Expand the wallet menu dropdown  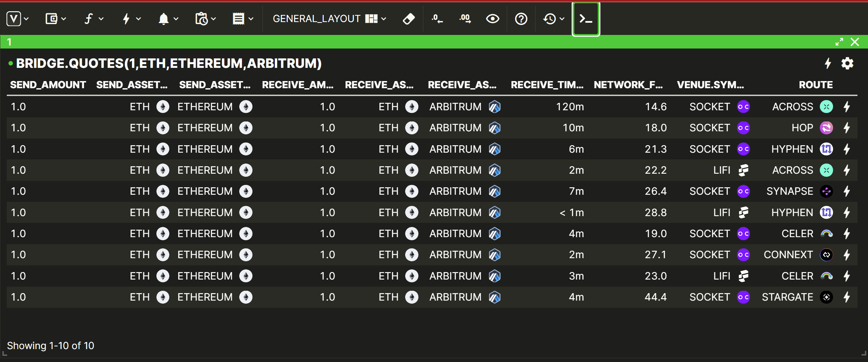[56, 19]
